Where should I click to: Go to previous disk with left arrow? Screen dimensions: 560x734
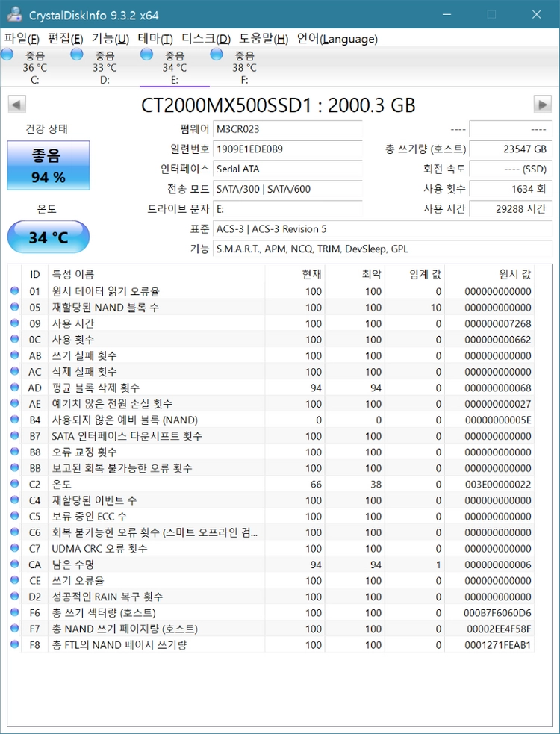17,105
